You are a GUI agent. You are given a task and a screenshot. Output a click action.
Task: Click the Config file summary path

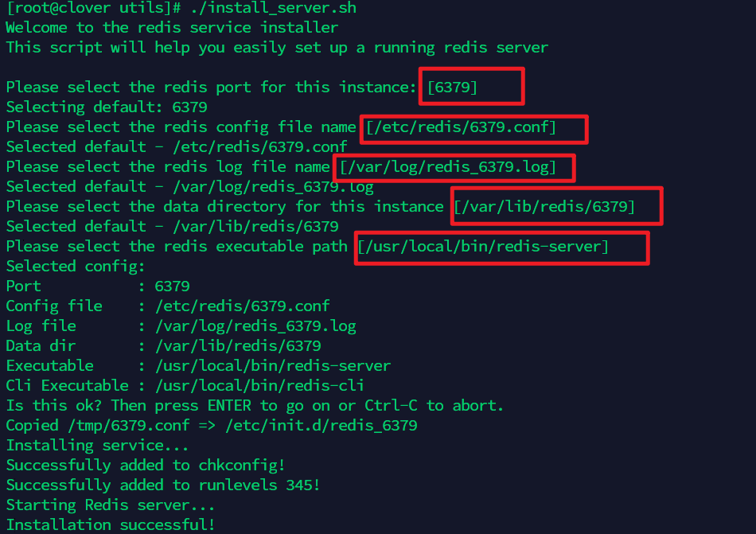tap(243, 306)
